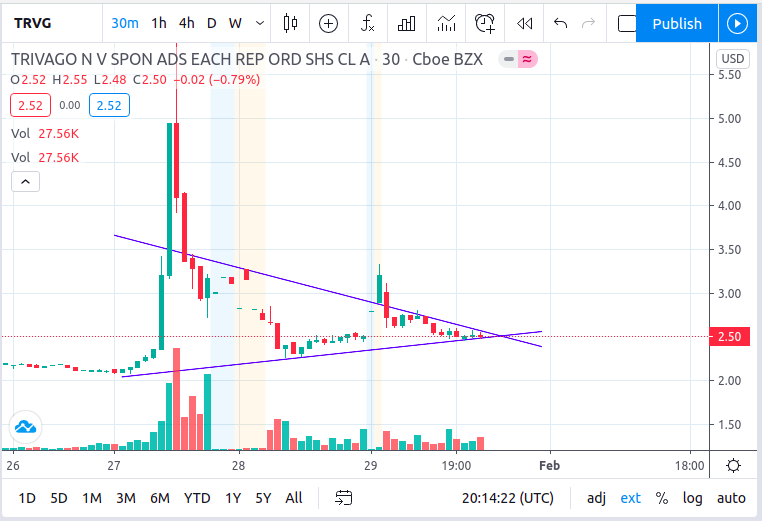This screenshot has width=762, height=521.
Task: Toggle the % percent scale
Action: tap(661, 498)
